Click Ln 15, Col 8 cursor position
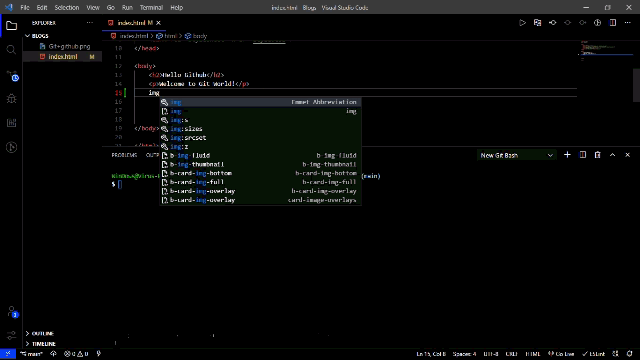Screen dimensions: 640x360 (x=431, y=354)
